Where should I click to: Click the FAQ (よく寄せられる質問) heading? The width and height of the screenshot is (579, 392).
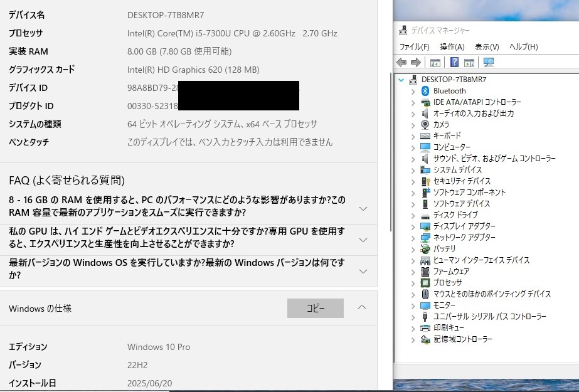[x=67, y=180]
